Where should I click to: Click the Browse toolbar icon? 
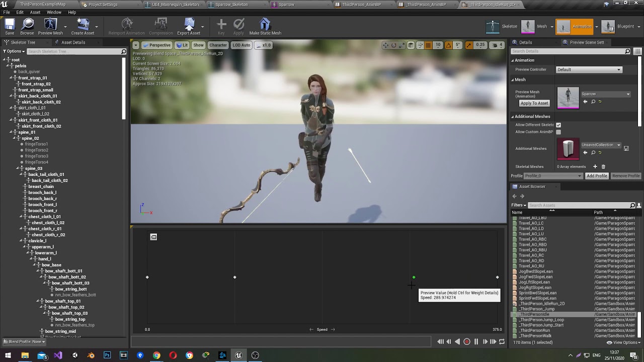(27, 26)
